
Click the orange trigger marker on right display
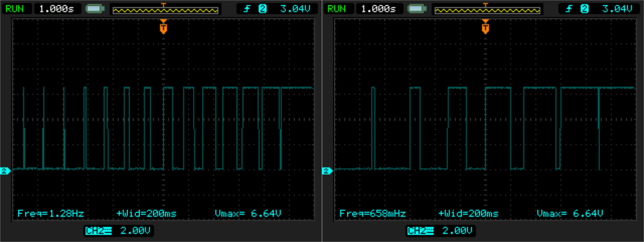(x=486, y=27)
